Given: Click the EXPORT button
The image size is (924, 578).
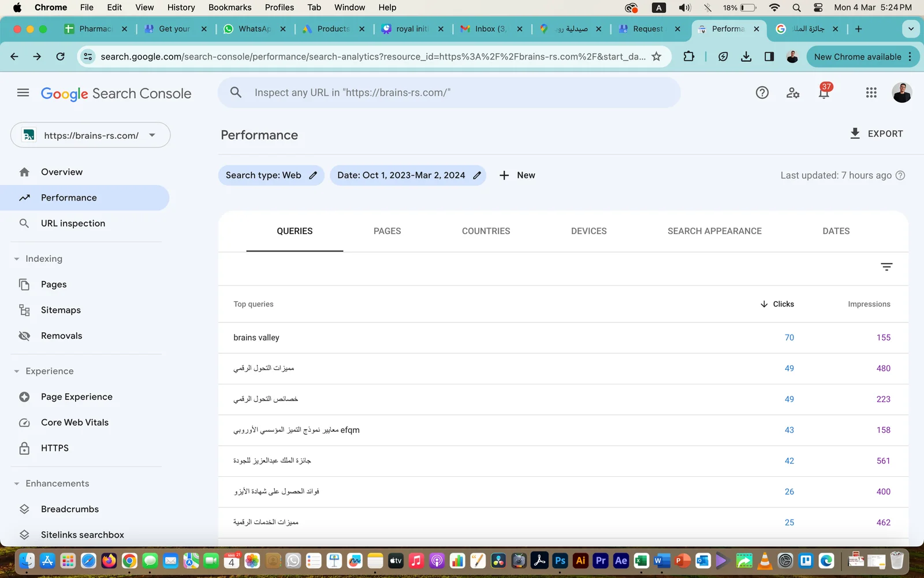Looking at the screenshot, I should click(876, 134).
